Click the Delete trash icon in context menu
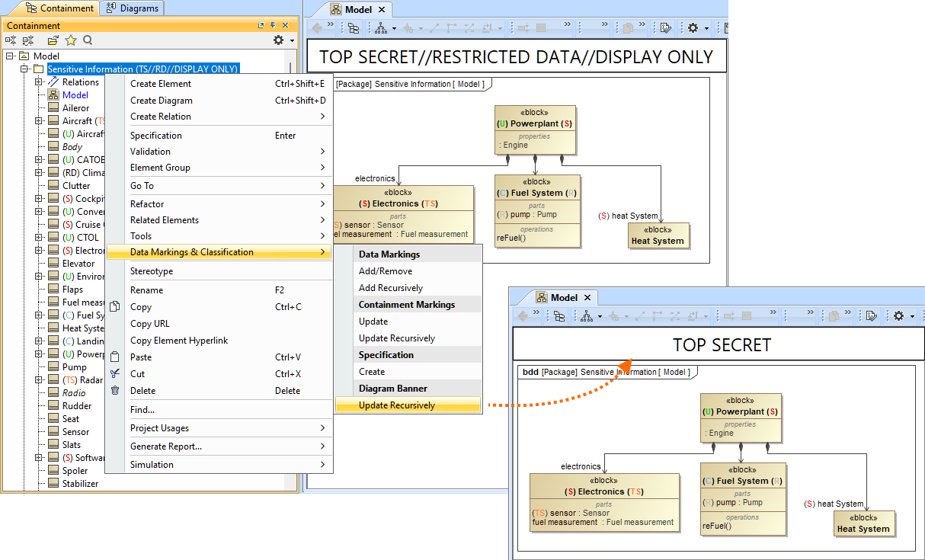The image size is (925, 560). (x=115, y=390)
